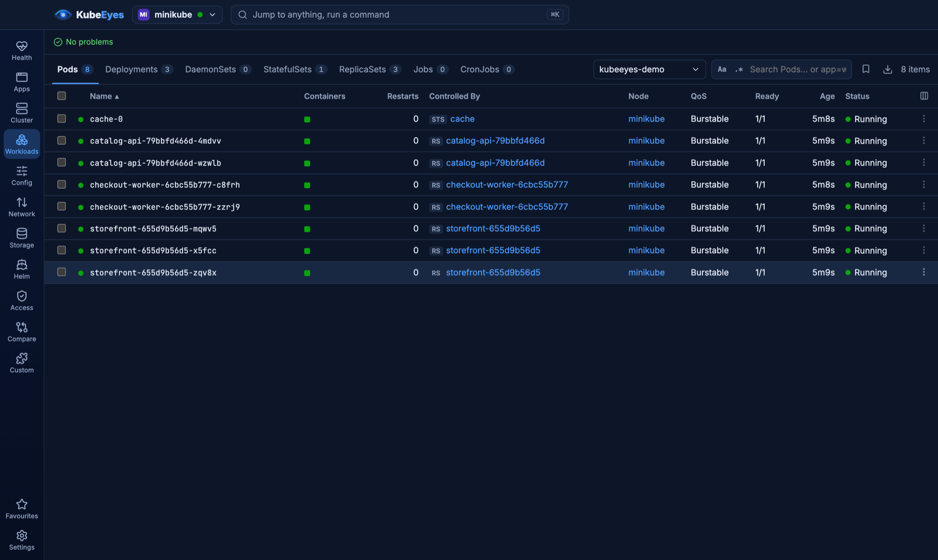Viewport: 938px width, 560px height.
Task: Open the Health section in sidebar
Action: point(22,51)
